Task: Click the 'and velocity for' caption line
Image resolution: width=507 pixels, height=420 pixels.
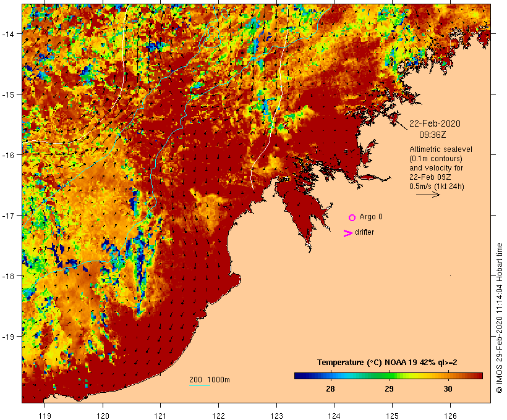Action: click(x=436, y=167)
